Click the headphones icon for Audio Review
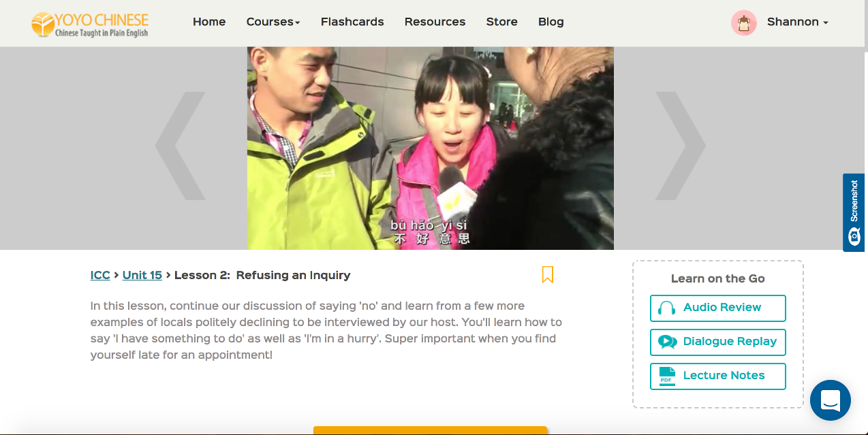Viewport: 868px width, 435px height. [667, 308]
